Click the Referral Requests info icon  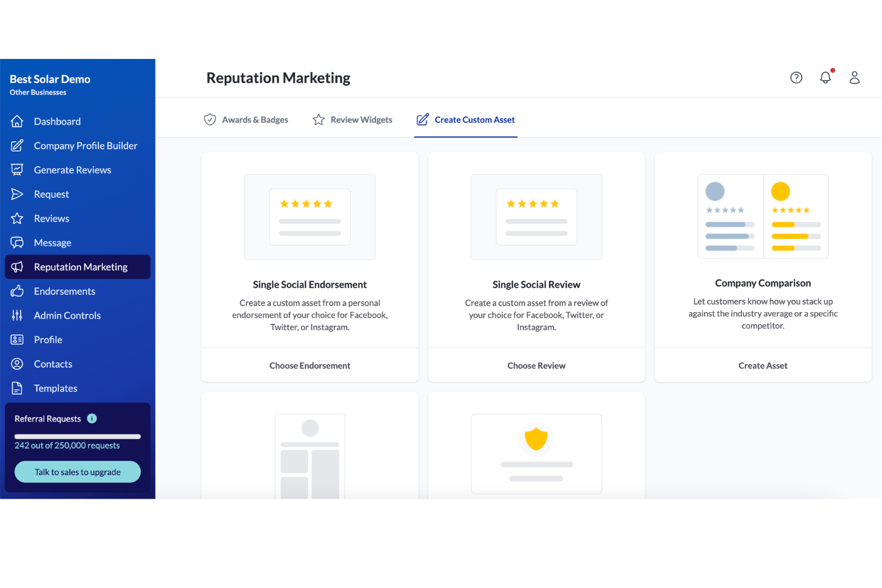point(92,418)
